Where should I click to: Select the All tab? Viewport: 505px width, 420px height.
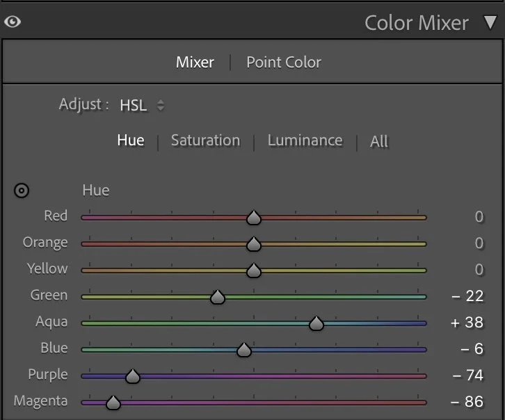tap(379, 141)
